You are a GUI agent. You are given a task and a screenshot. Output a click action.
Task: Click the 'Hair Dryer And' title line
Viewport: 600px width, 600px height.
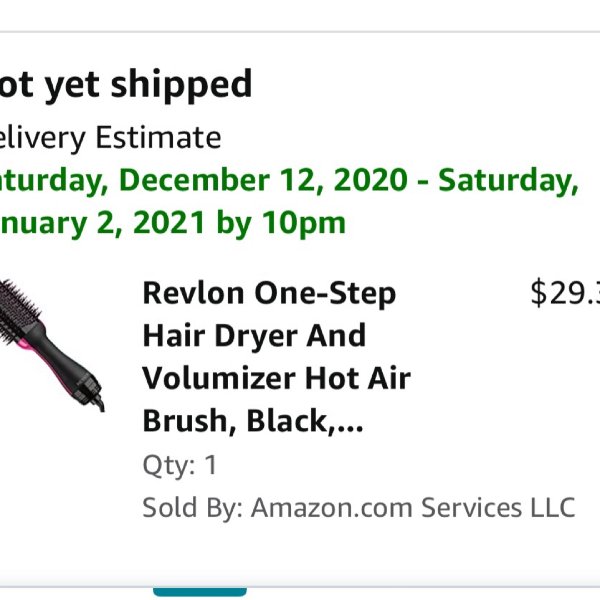click(x=254, y=335)
